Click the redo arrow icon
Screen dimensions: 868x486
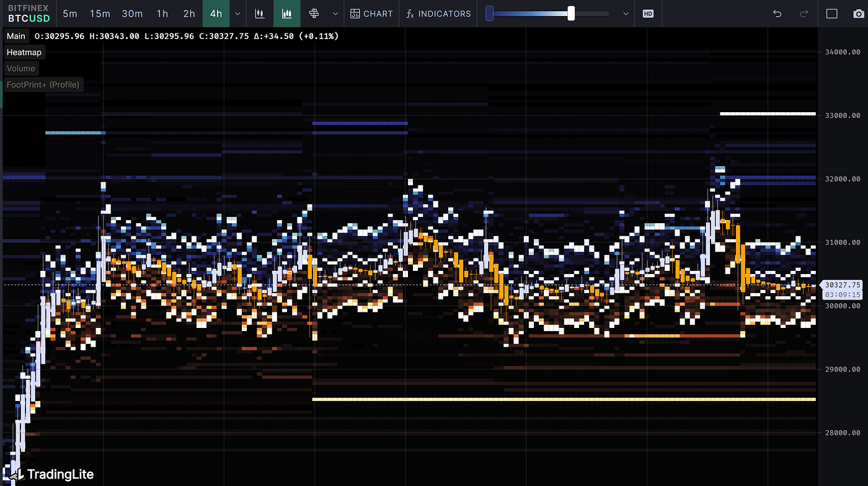(805, 14)
